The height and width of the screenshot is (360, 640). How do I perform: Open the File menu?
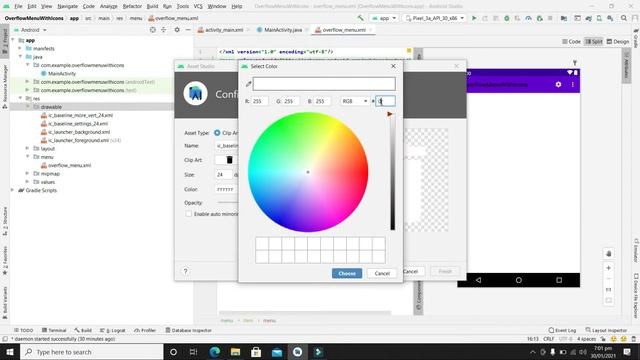click(18, 6)
